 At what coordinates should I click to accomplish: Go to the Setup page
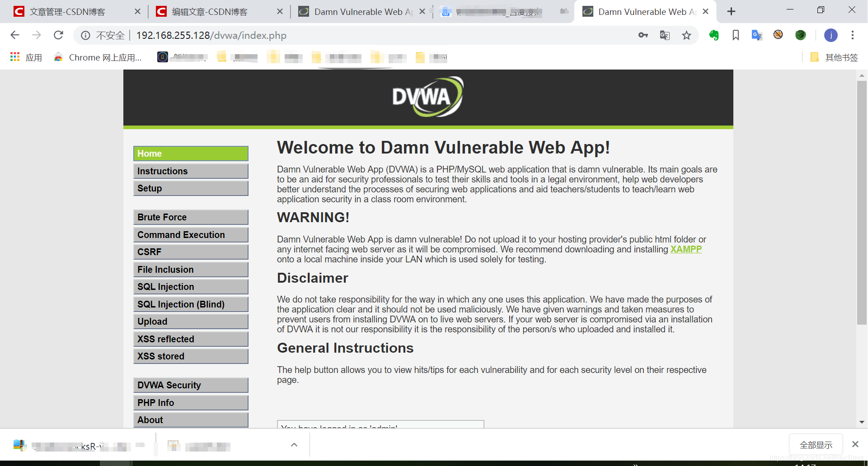coord(191,188)
